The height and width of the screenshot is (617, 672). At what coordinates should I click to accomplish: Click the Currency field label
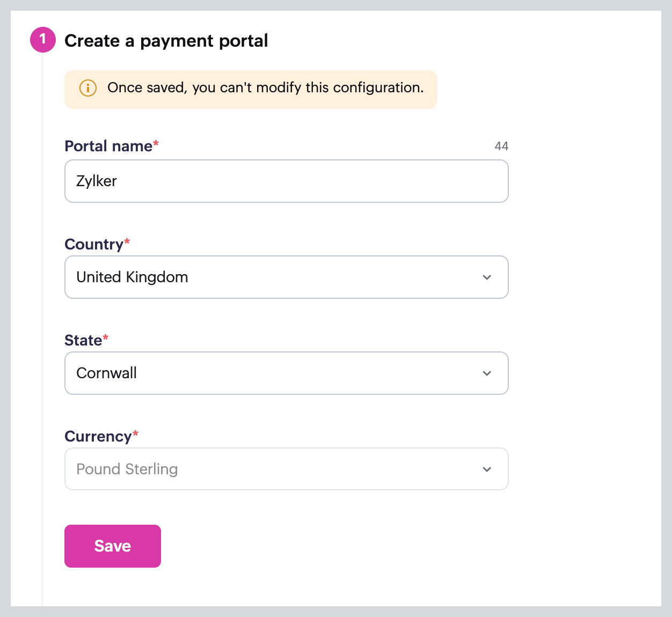coord(98,436)
